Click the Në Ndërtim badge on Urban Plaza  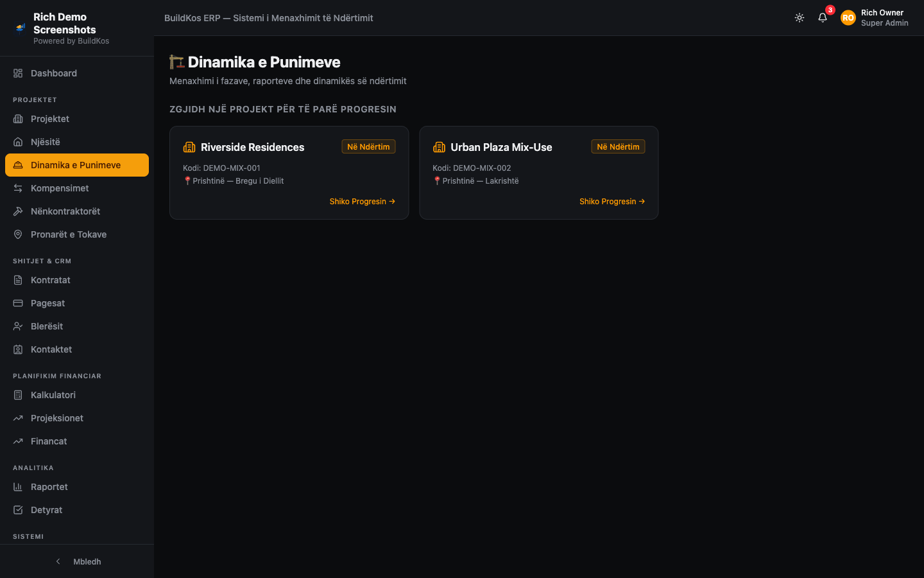pos(618,146)
